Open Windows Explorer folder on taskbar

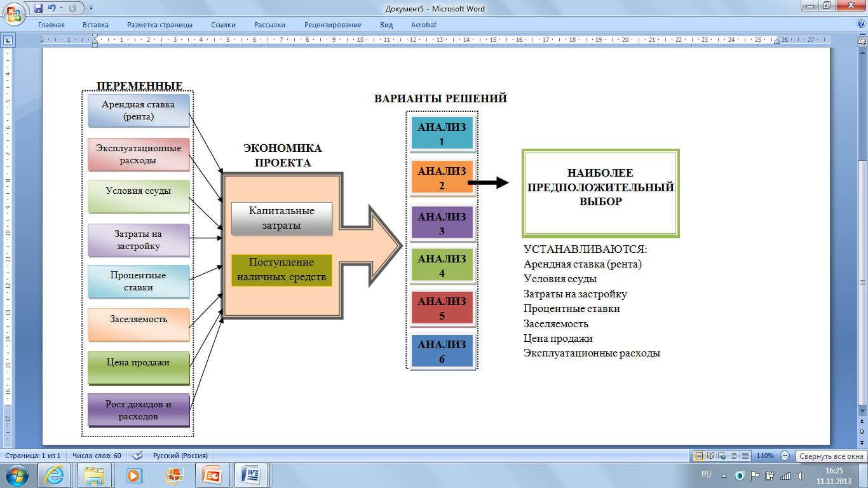pyautogui.click(x=93, y=475)
